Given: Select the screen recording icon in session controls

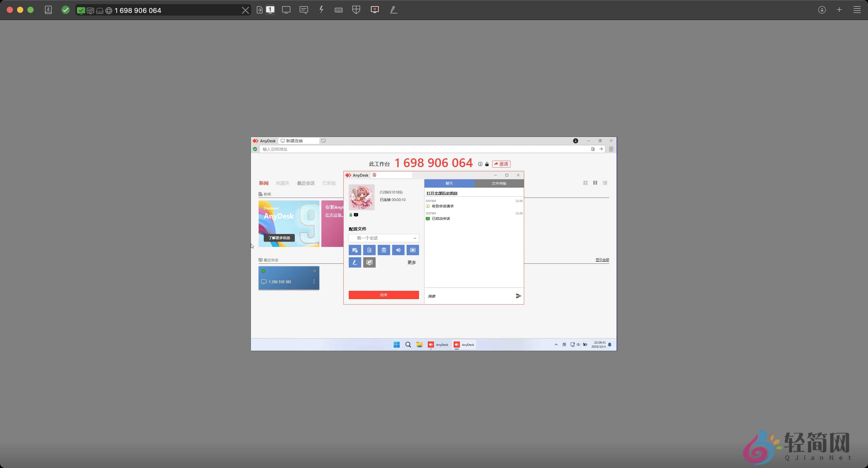Looking at the screenshot, I should click(x=413, y=250).
